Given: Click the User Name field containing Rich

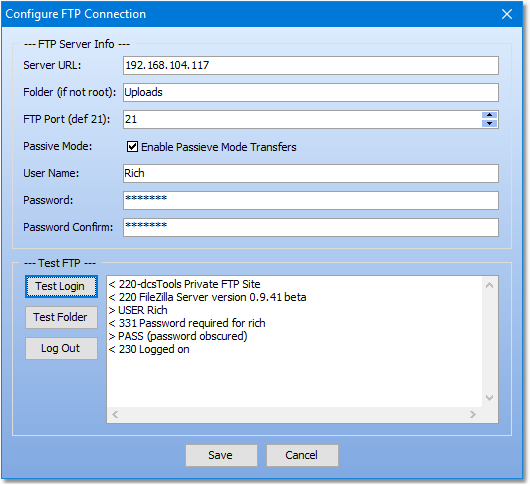Looking at the screenshot, I should tap(311, 173).
